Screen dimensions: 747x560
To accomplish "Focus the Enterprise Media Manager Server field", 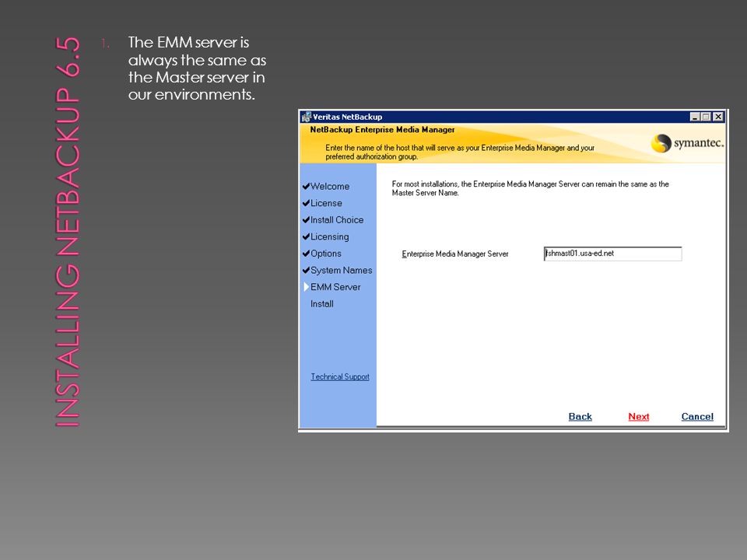I will pos(612,254).
